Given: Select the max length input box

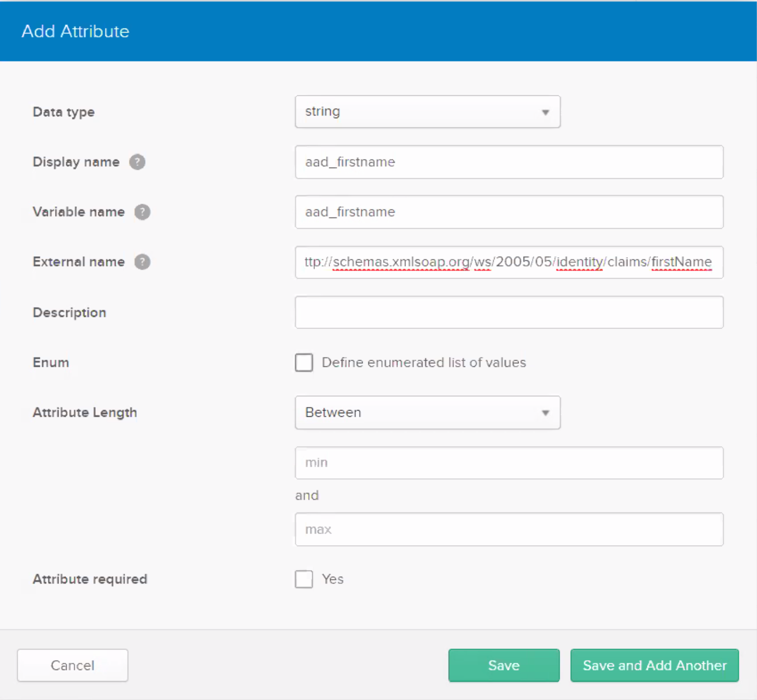Looking at the screenshot, I should (509, 529).
